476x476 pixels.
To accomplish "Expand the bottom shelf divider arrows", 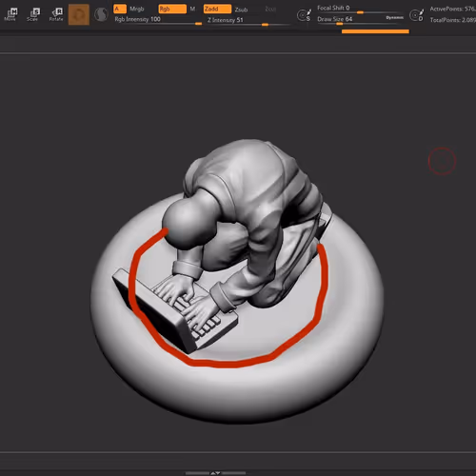I will 215,473.
